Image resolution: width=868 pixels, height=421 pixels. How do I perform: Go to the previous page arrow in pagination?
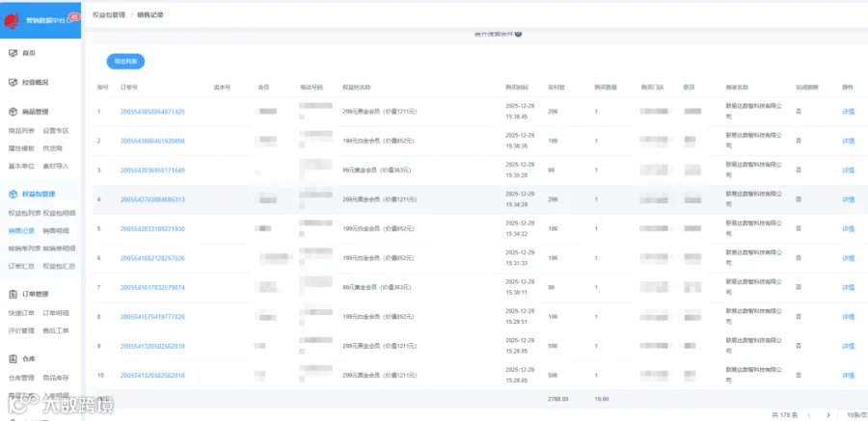[809, 415]
